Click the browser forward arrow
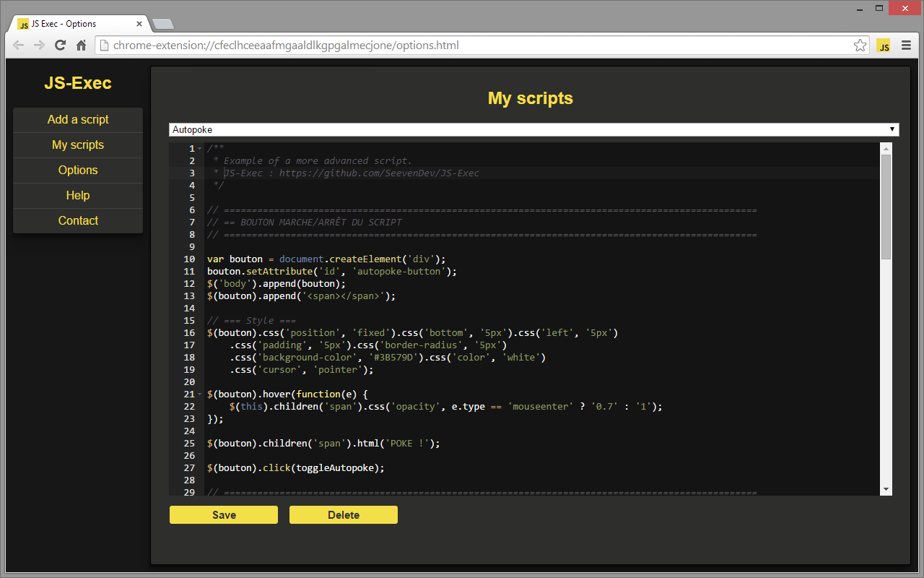This screenshot has width=924, height=578. (x=39, y=46)
